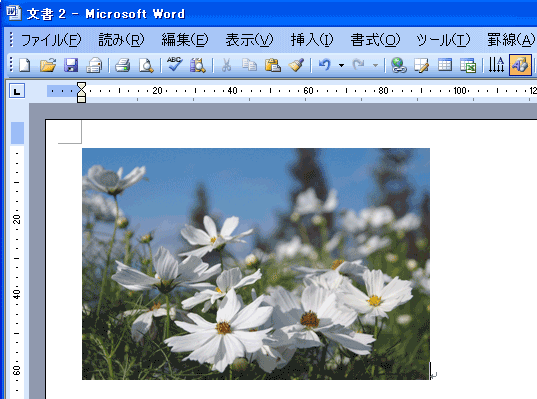Paste from the clipboard icon
This screenshot has width=537, height=399.
click(x=273, y=65)
